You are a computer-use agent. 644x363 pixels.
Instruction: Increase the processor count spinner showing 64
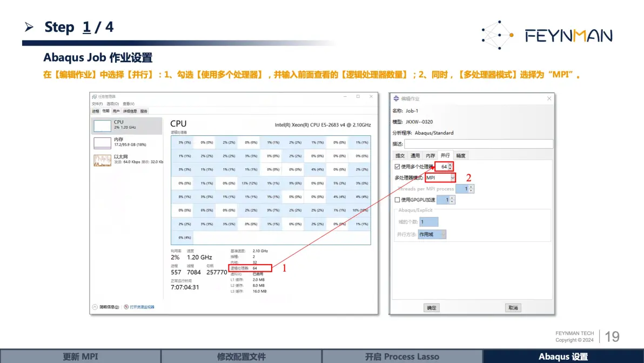coord(451,164)
